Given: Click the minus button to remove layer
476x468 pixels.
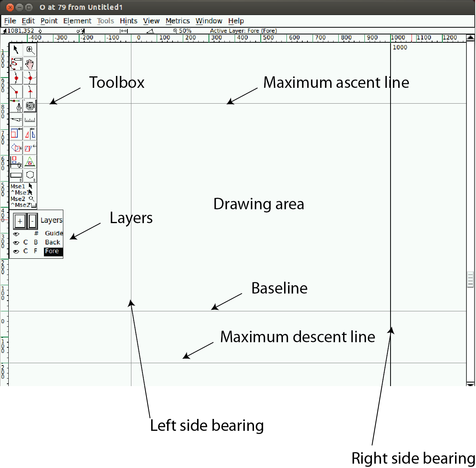Looking at the screenshot, I should pyautogui.click(x=32, y=221).
